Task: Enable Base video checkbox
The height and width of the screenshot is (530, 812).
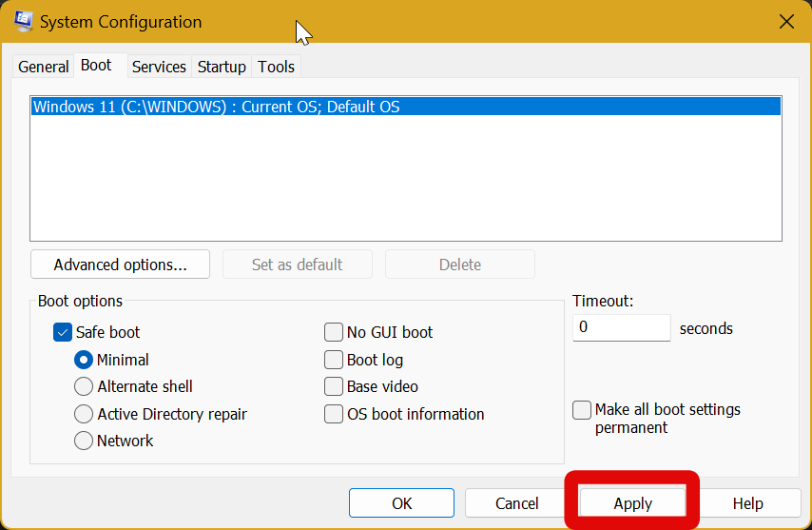Action: coord(334,386)
